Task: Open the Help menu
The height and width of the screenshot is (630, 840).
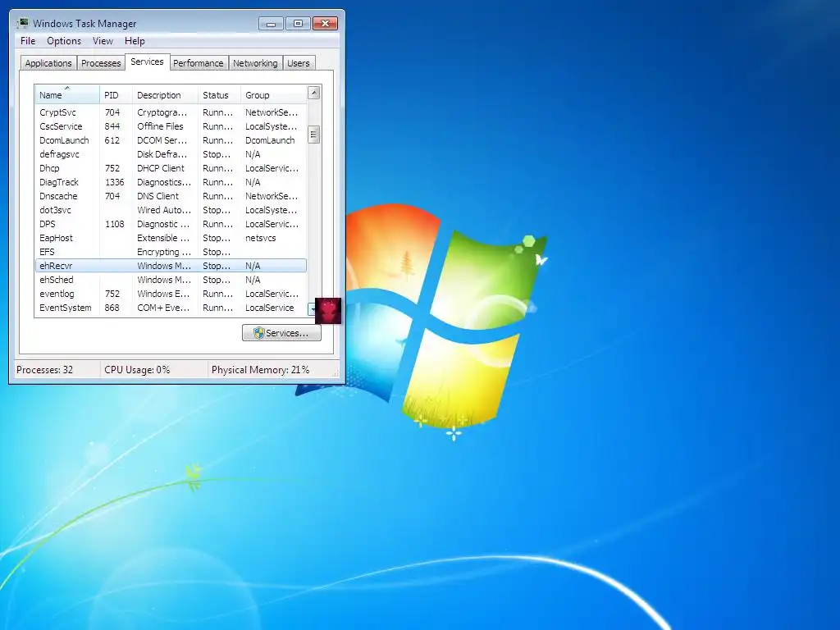Action: coord(135,41)
